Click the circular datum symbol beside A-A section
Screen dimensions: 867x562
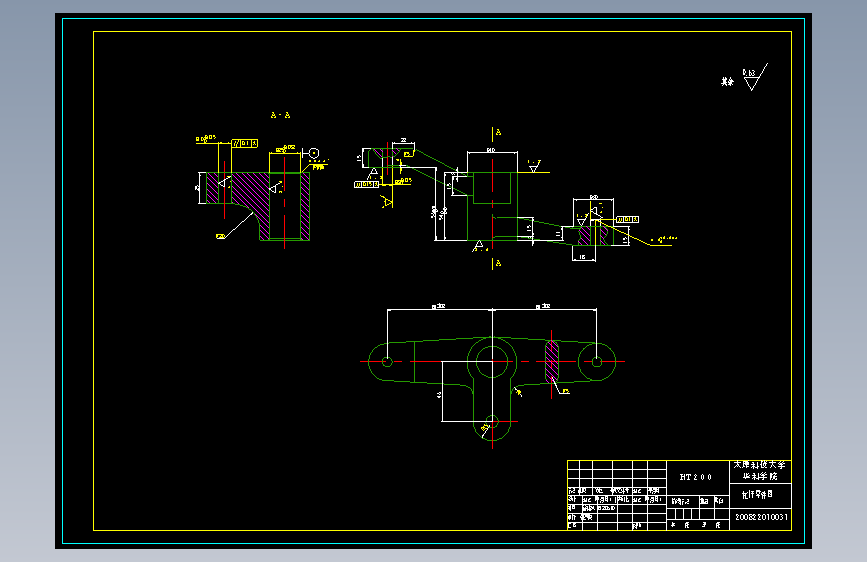(314, 153)
